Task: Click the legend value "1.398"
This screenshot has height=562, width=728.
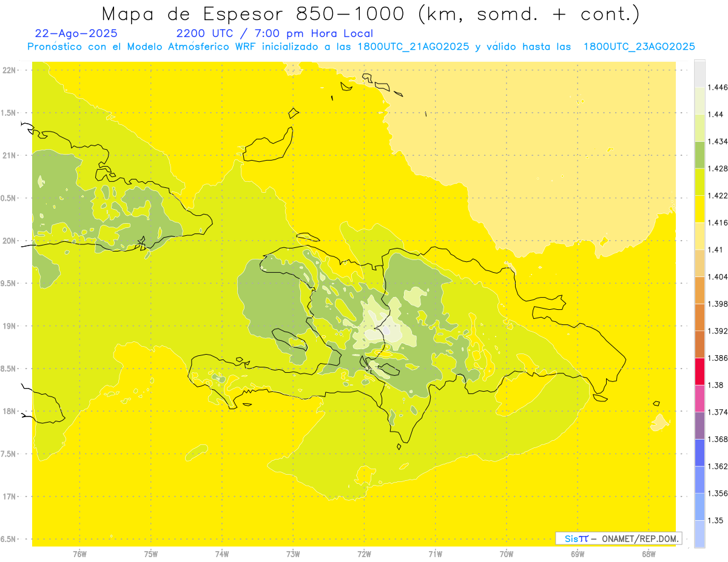Action: [x=718, y=304]
